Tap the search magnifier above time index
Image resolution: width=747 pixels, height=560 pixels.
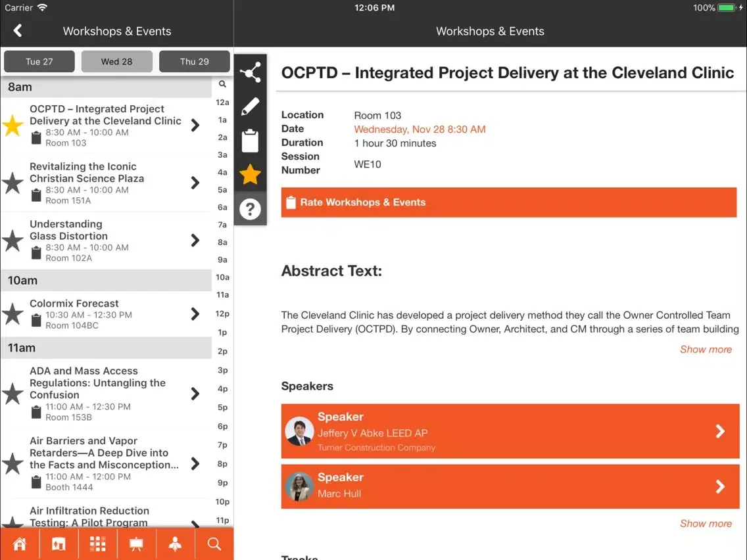tap(222, 84)
